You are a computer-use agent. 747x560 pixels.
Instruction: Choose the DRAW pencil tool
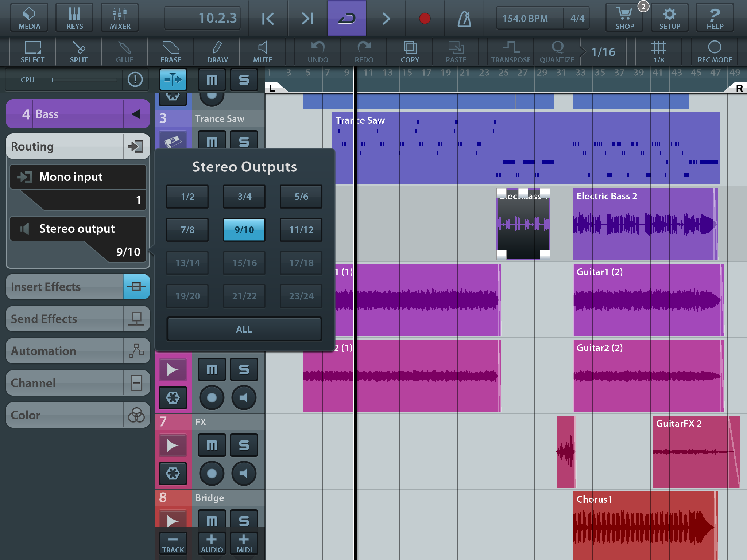(217, 52)
